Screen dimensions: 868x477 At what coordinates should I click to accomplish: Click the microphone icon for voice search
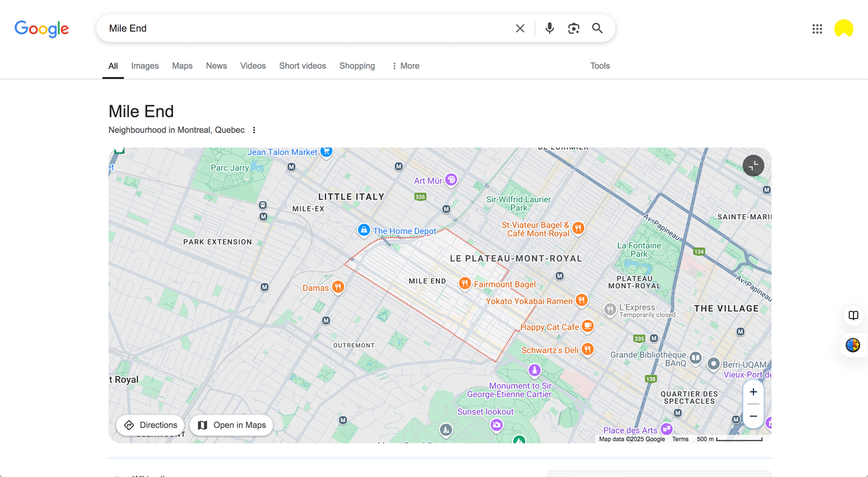(x=549, y=28)
